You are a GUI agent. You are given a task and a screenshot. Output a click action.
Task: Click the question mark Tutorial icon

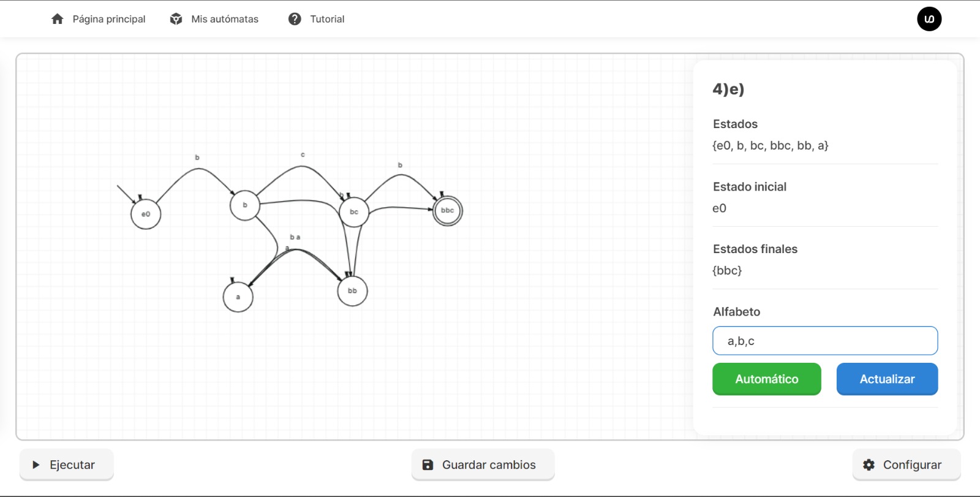295,19
